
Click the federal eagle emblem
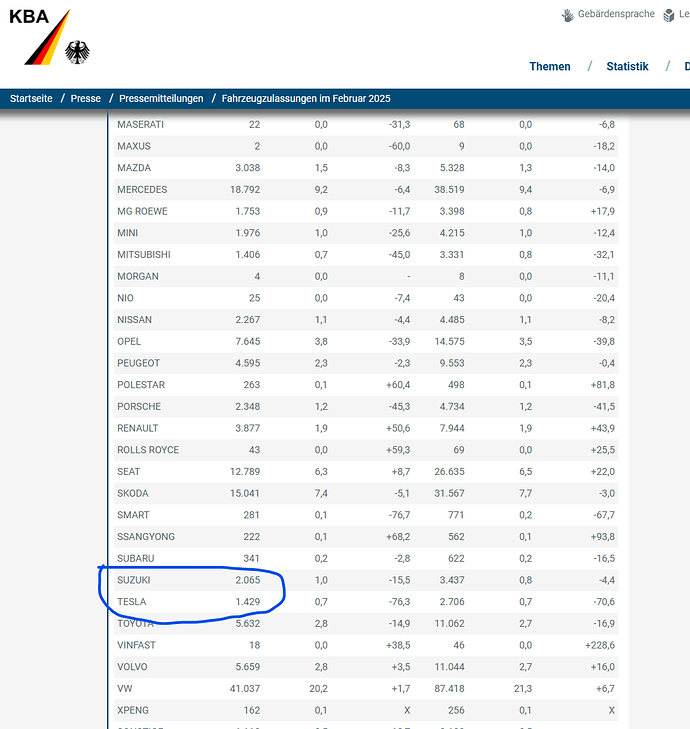tap(77, 52)
